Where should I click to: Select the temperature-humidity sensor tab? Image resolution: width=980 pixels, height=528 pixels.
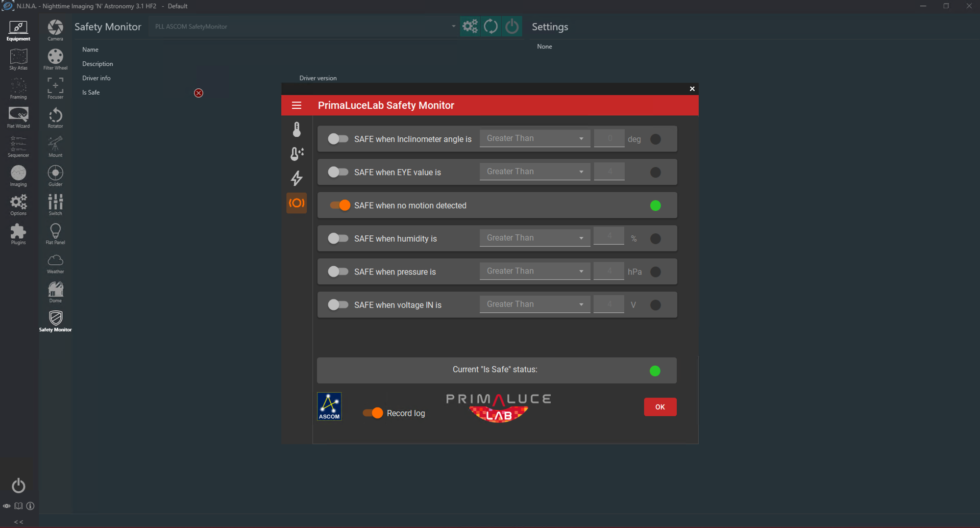[x=296, y=154]
